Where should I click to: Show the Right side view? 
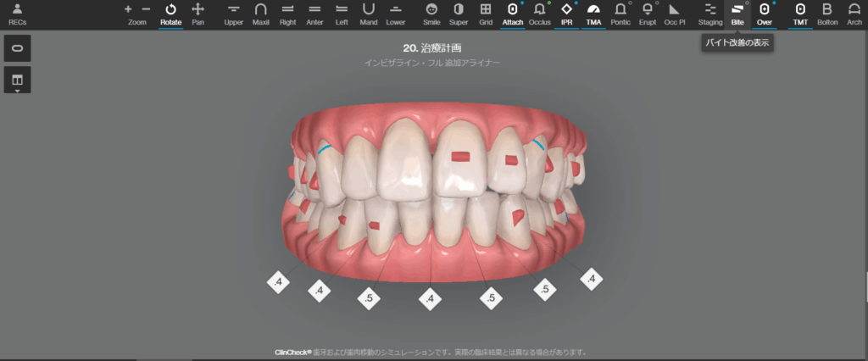(288, 14)
